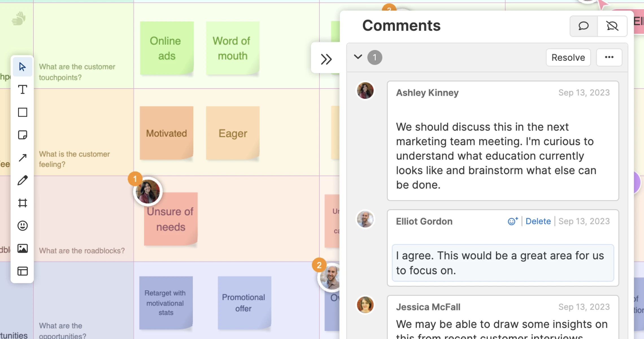Viewport: 644px width, 339px height.
Task: Open the templates layout tool
Action: [x=22, y=271]
